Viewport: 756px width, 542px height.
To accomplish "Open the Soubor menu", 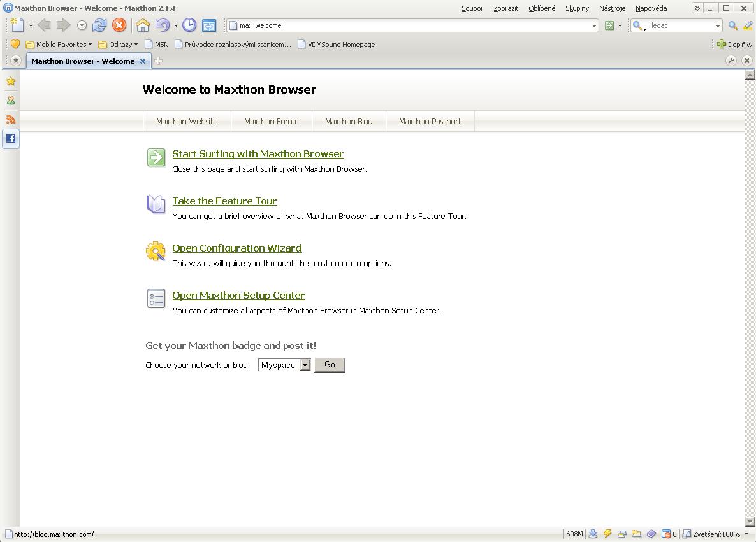I will point(472,8).
